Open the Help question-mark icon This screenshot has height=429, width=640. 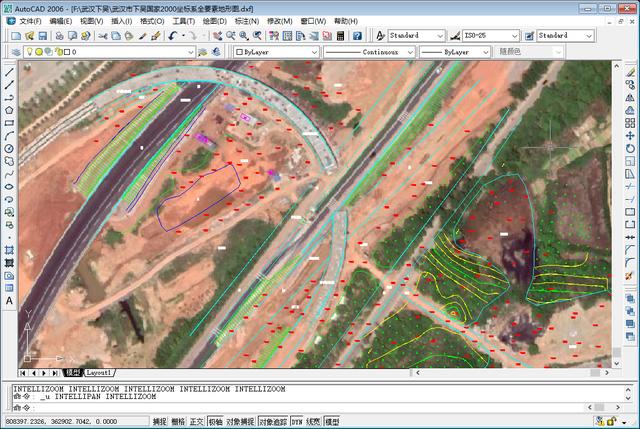click(x=357, y=36)
